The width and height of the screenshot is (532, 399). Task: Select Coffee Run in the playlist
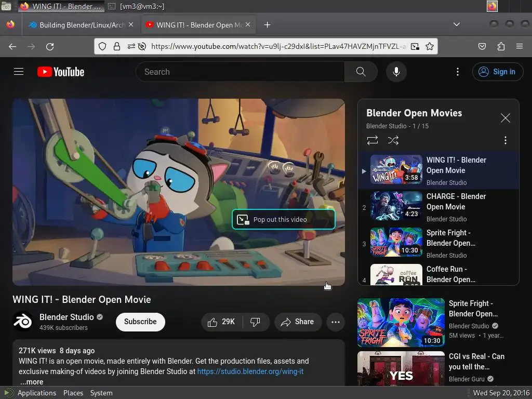(438, 274)
